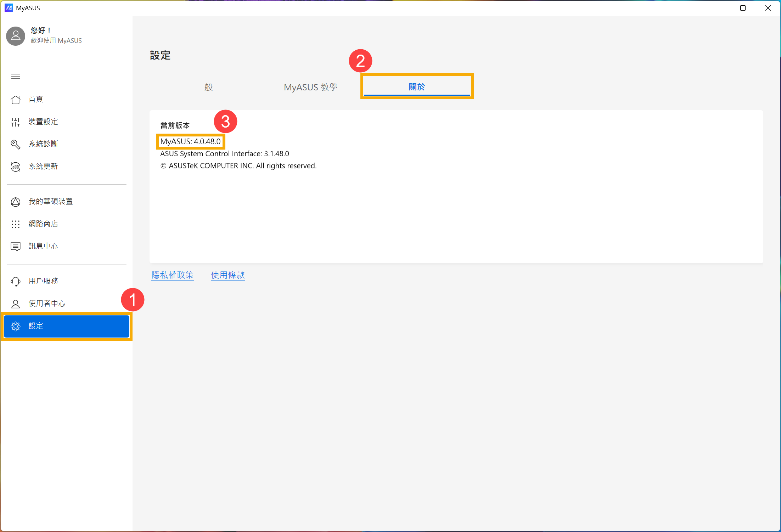Click the profile avatar at the top
Screen dimensions: 781x532
point(16,36)
